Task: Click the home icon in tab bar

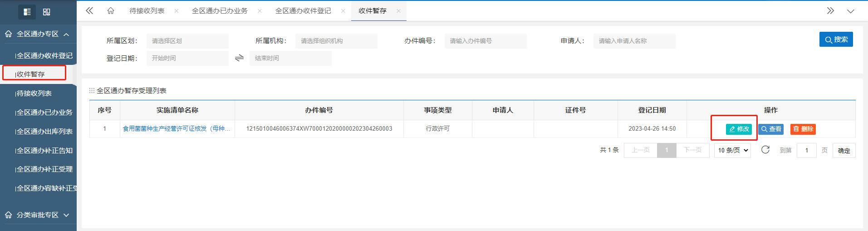Action: (111, 11)
